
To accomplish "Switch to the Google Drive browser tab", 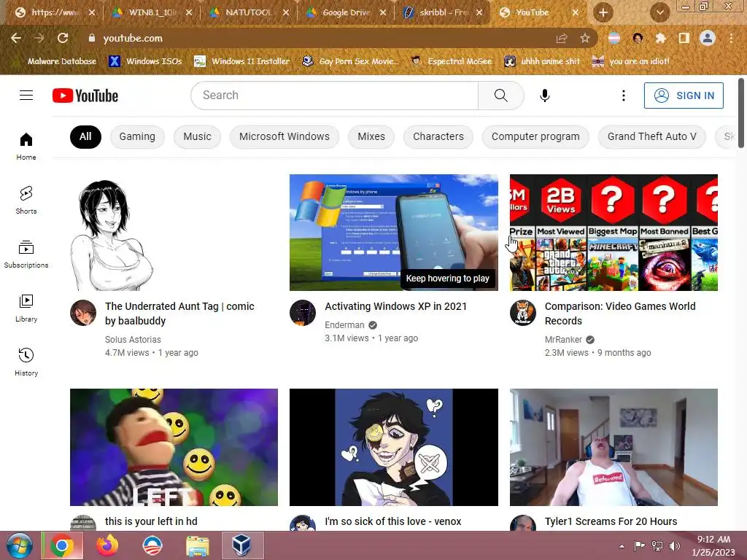I will click(346, 12).
